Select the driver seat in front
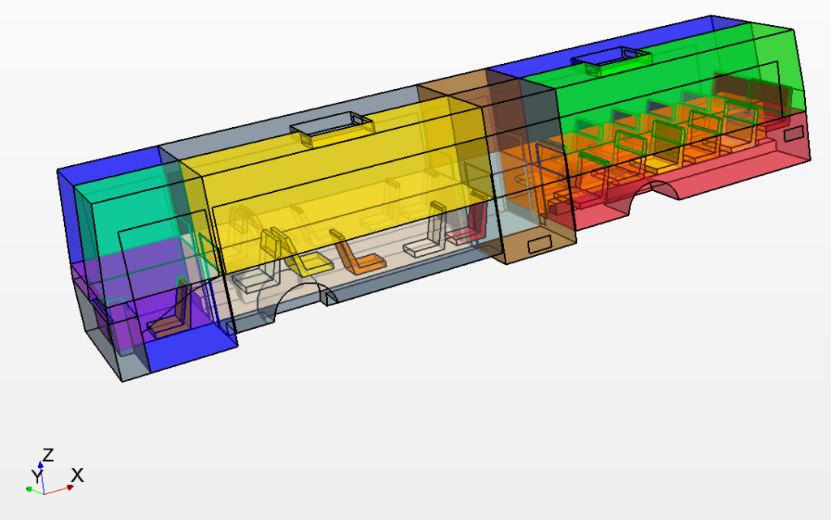Image resolution: width=831 pixels, height=521 pixels. pos(170,312)
